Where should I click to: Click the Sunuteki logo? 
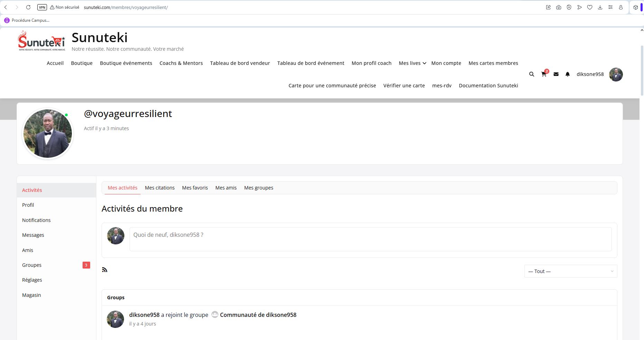click(x=41, y=41)
